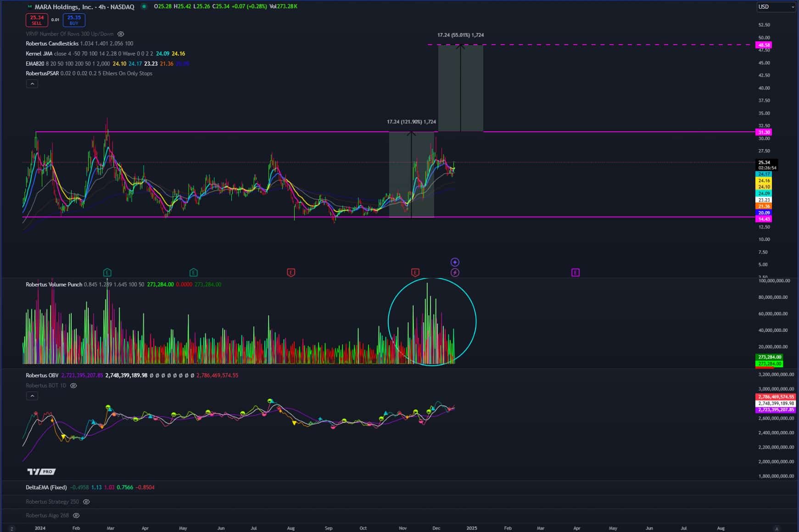Open the USD currency dropdown
This screenshot has width=799, height=532.
click(776, 7)
